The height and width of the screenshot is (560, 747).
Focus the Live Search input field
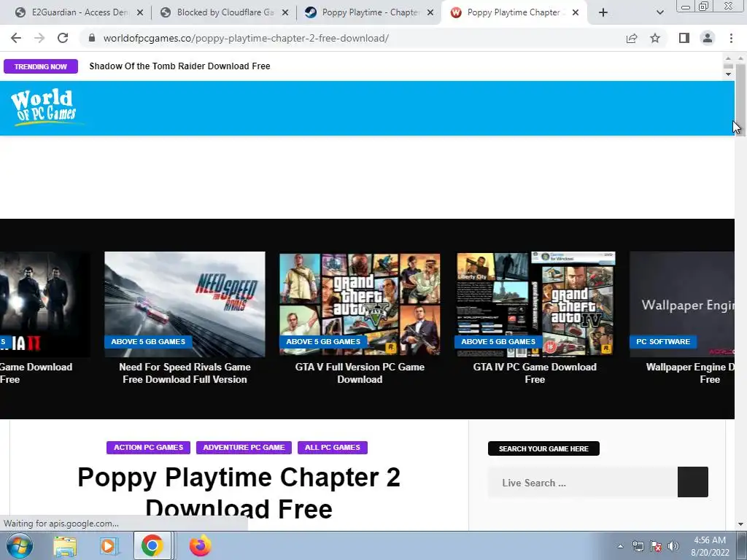coord(583,483)
